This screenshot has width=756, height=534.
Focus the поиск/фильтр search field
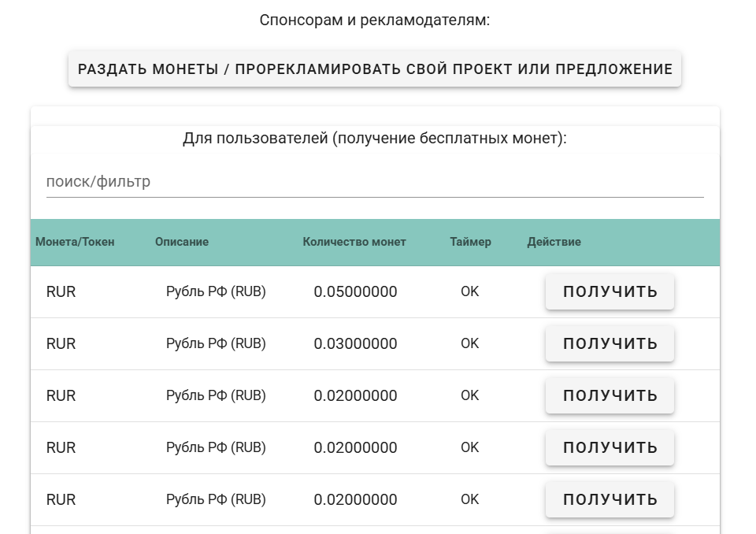pos(375,182)
